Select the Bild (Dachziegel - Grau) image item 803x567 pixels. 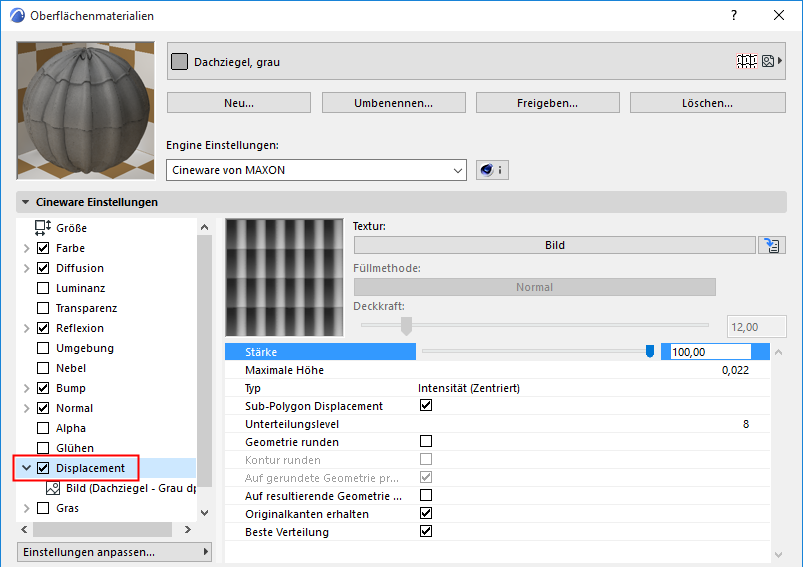[x=121, y=488]
